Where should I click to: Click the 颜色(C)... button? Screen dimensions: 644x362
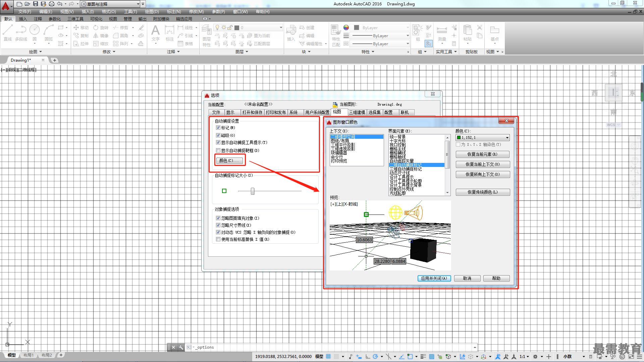pos(229,161)
